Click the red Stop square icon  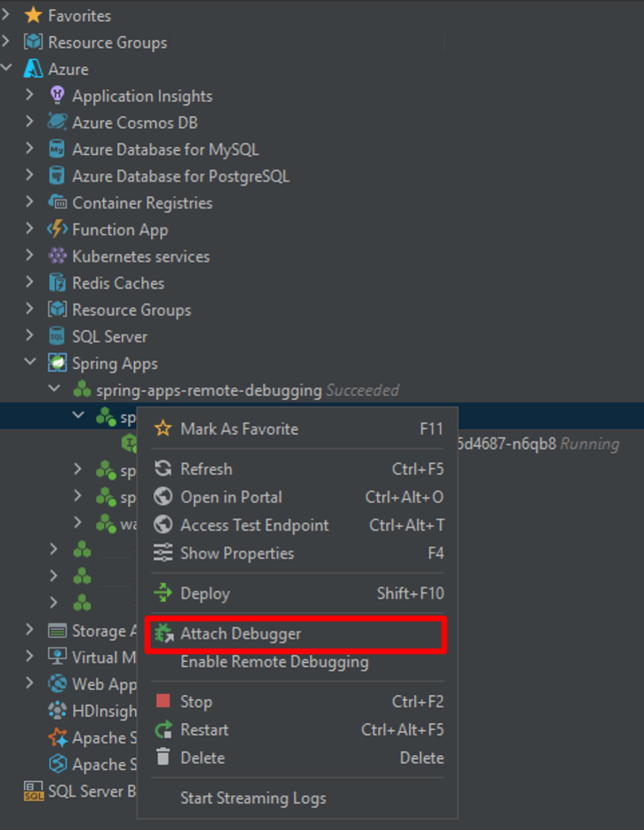(164, 702)
